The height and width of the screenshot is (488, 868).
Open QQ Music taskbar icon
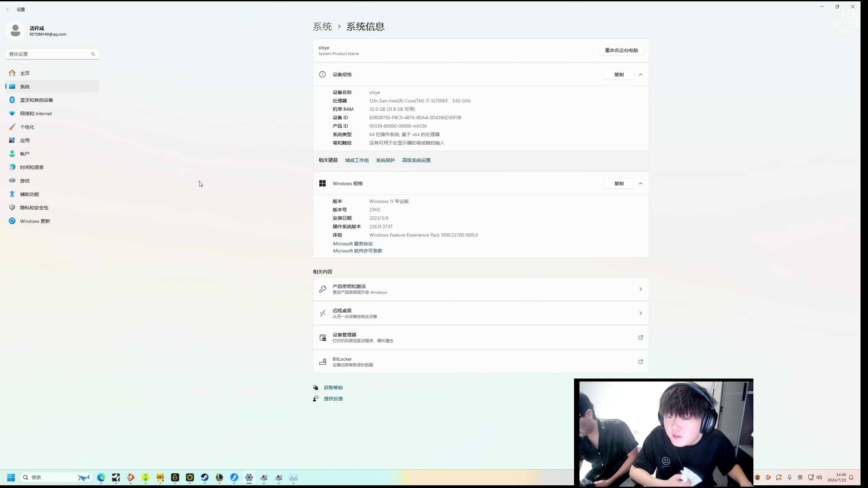pyautogui.click(x=145, y=477)
